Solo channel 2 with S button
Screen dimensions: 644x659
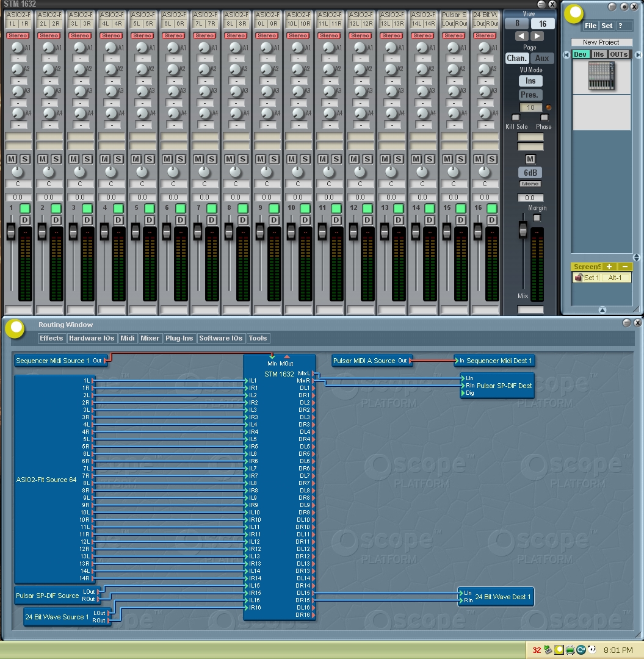pos(56,159)
